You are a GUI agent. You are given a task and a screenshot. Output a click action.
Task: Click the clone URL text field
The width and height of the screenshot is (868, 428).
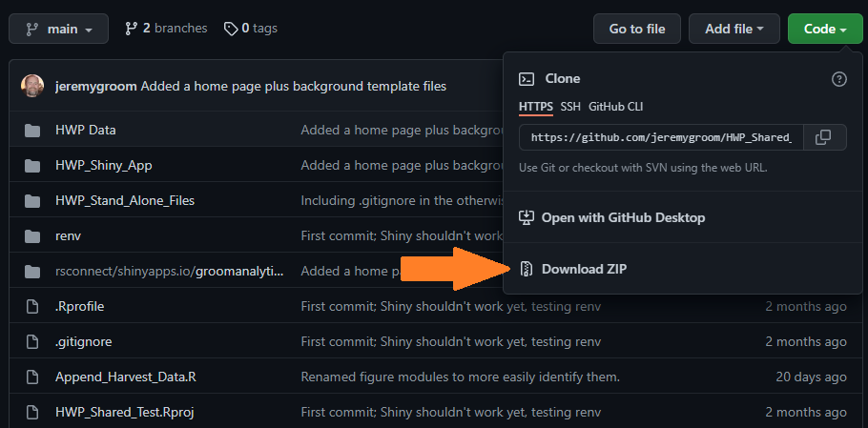[x=660, y=137]
